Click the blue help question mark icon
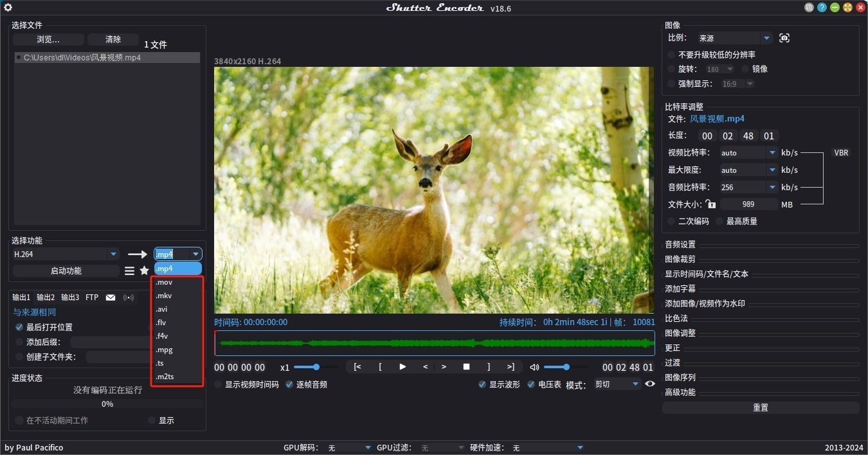The width and height of the screenshot is (868, 455). tap(822, 8)
